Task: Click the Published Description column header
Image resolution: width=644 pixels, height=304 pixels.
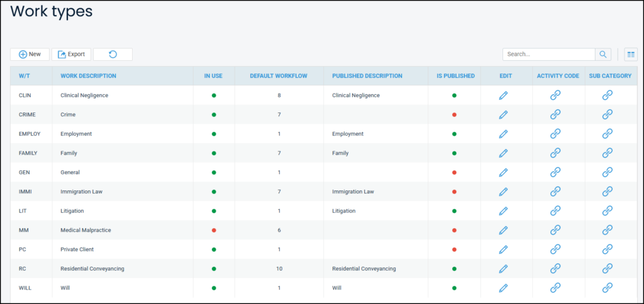Action: pos(367,76)
